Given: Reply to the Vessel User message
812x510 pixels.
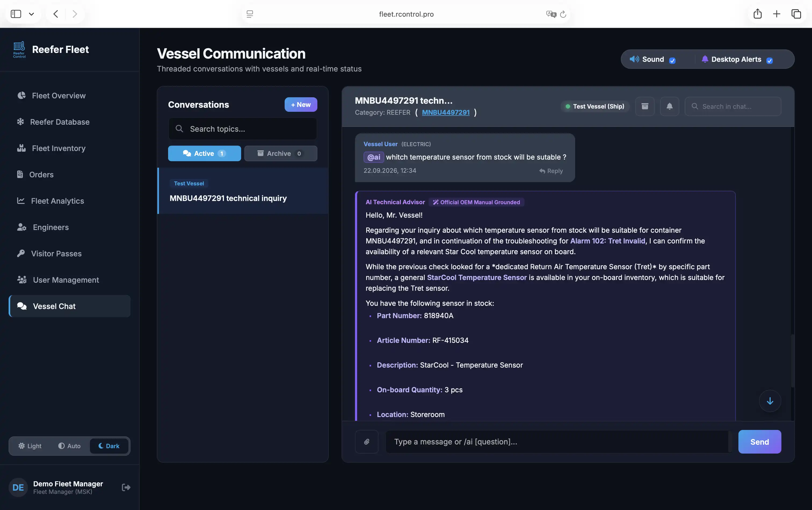Looking at the screenshot, I should point(551,171).
